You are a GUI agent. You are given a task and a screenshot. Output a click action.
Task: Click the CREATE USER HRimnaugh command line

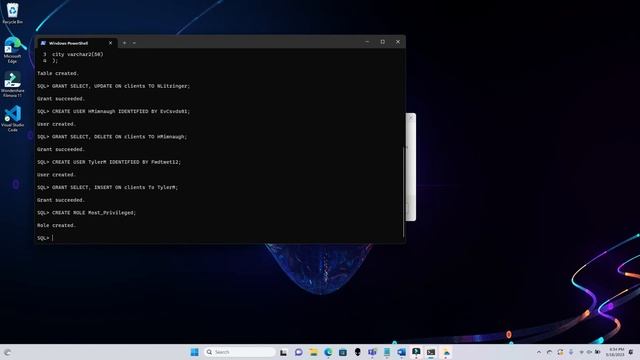pos(113,111)
